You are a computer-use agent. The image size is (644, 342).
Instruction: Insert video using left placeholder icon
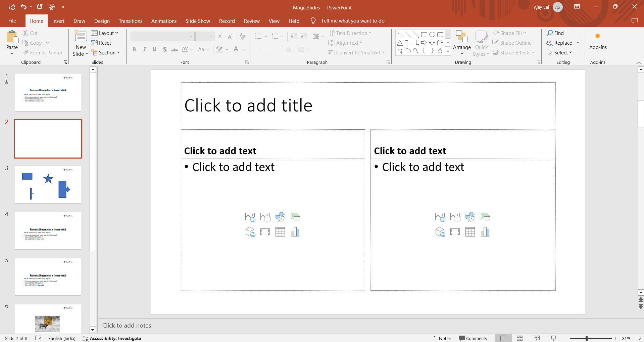point(265,232)
